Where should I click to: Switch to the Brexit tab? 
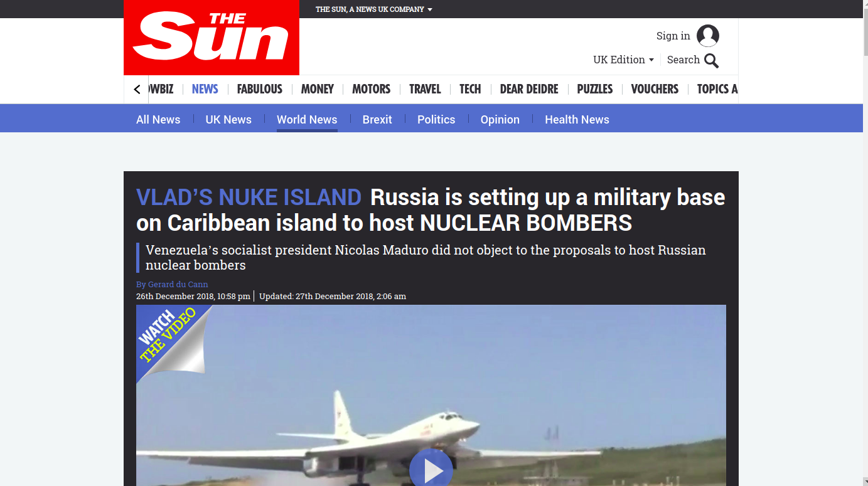[x=377, y=119]
